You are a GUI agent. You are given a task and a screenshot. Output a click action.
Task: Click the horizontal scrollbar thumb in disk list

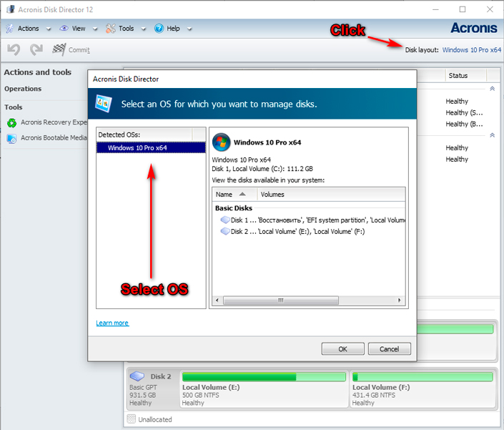pyautogui.click(x=281, y=300)
